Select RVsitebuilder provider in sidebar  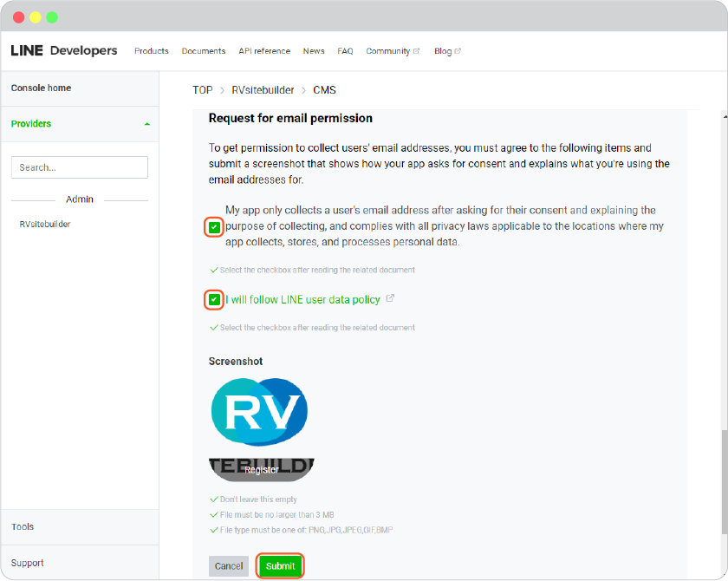45,224
